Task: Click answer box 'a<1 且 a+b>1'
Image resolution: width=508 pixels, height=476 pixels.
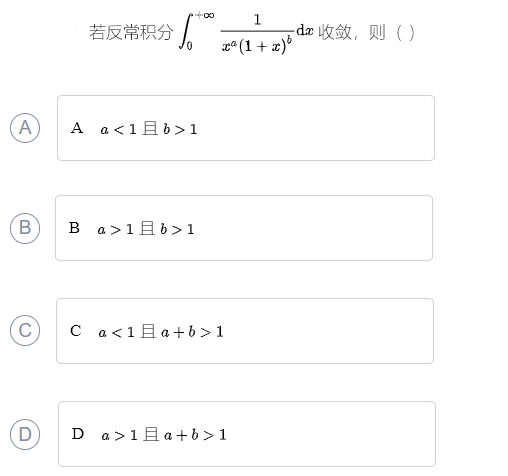Action: coord(245,331)
